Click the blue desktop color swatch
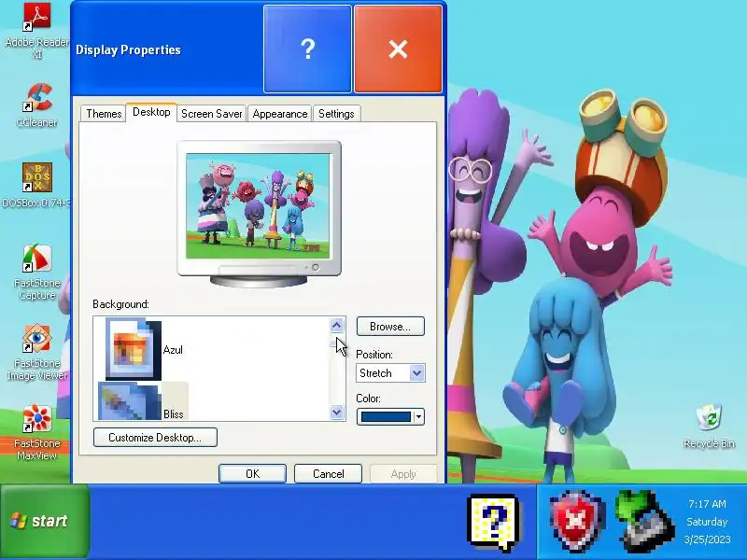Screen dimensions: 747x560 tap(386, 416)
